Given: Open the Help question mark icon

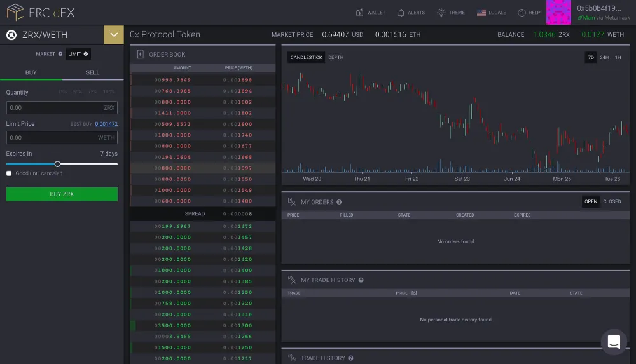Looking at the screenshot, I should (522, 13).
